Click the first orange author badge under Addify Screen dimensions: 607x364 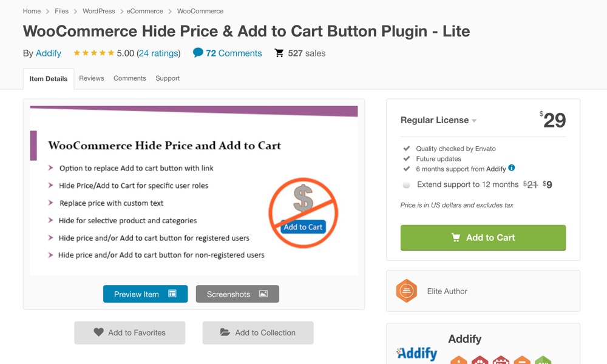(459, 360)
